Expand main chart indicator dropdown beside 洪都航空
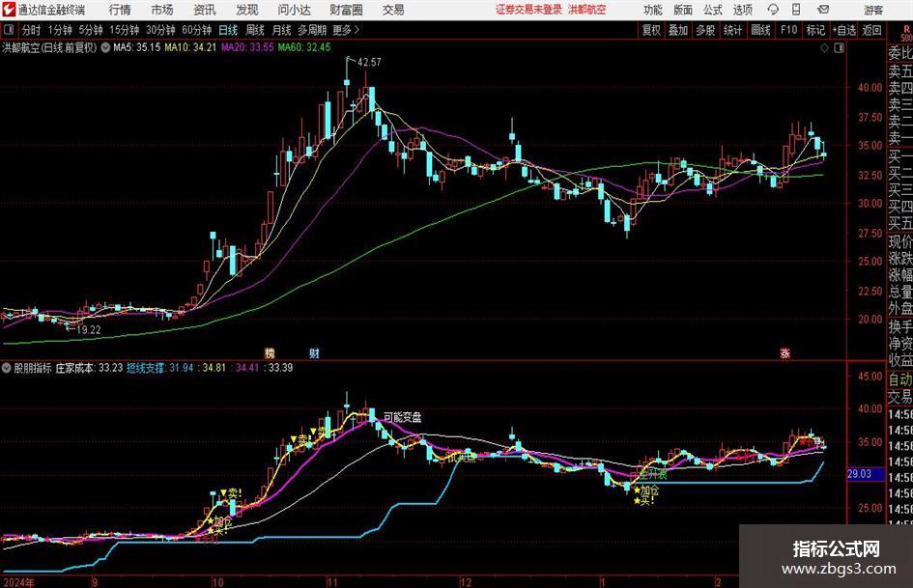The height and width of the screenshot is (588, 913). coord(105,47)
